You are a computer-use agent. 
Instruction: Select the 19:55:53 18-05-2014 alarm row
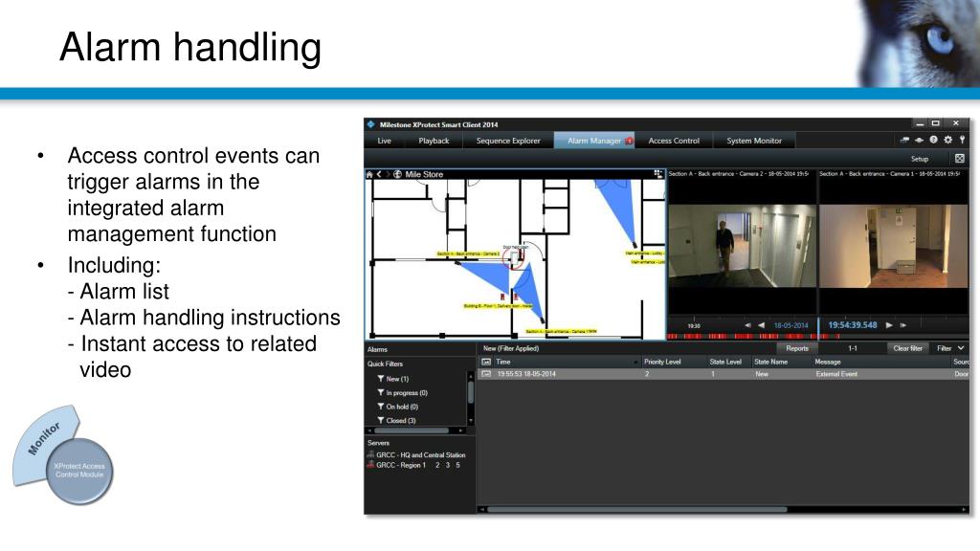(724, 374)
